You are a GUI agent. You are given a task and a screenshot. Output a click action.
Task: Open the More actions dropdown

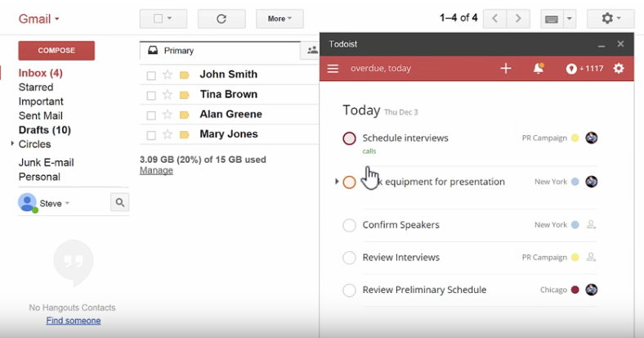pos(280,18)
